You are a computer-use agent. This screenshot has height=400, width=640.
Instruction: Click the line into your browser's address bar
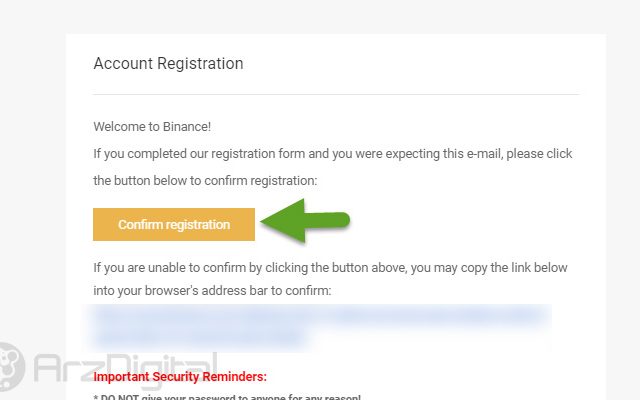[x=212, y=291]
